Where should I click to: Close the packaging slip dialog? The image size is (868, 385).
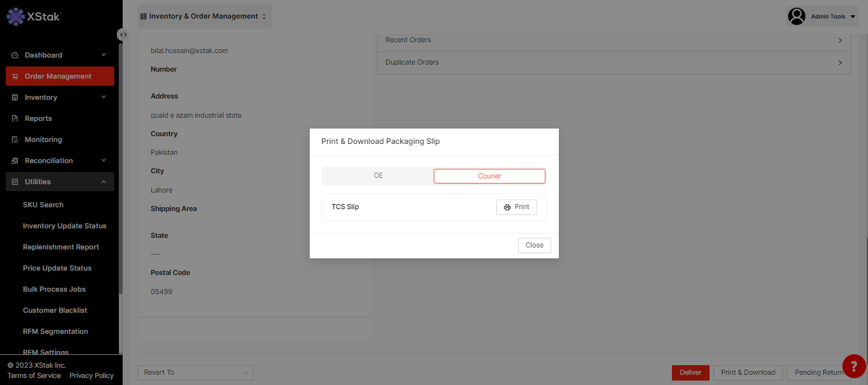click(x=534, y=246)
